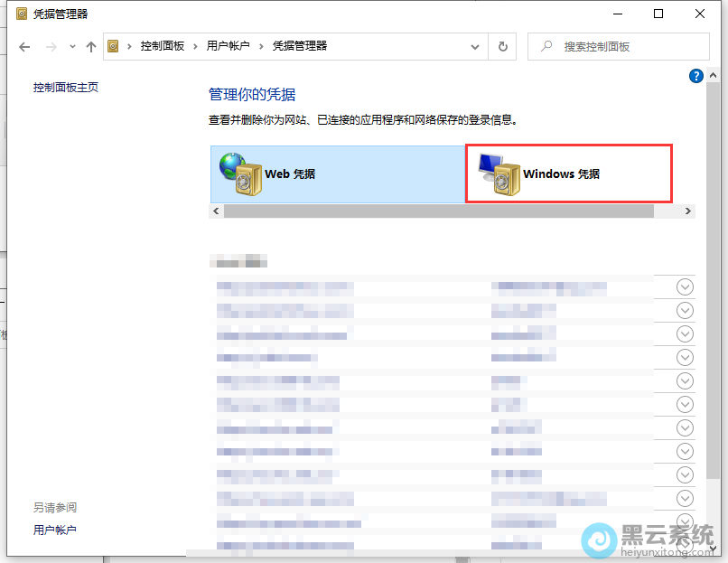The height and width of the screenshot is (563, 728).
Task: Open the address bar history dropdown
Action: 476,46
